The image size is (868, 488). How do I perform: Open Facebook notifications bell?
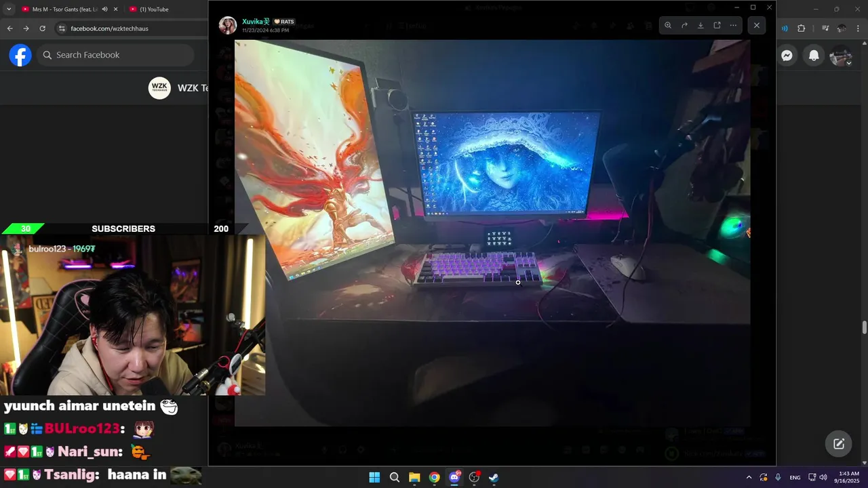tap(814, 56)
